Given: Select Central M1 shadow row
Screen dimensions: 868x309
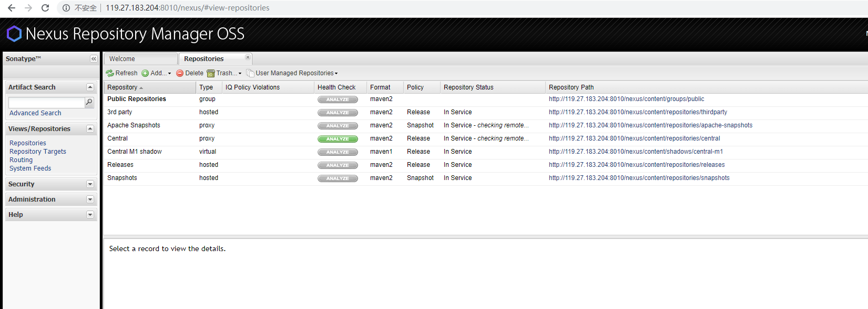Looking at the screenshot, I should [x=486, y=152].
